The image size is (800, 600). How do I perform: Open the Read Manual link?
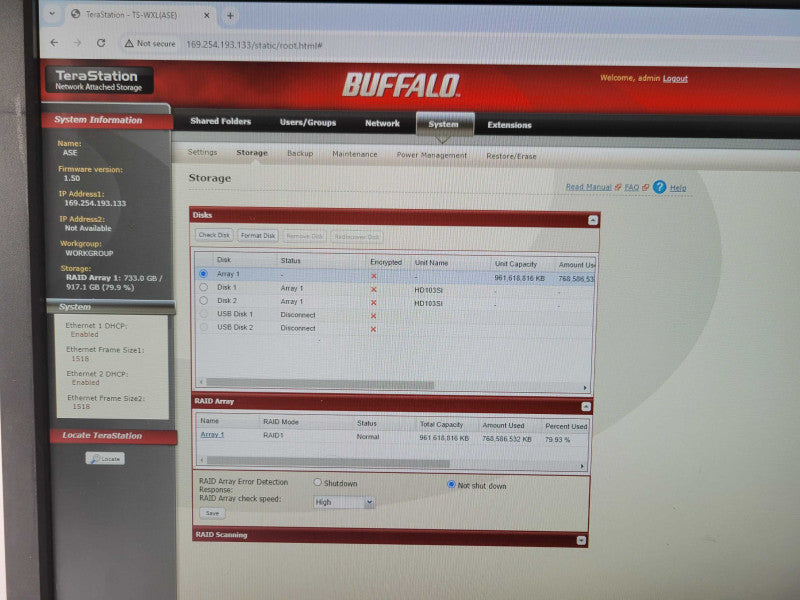[x=588, y=187]
